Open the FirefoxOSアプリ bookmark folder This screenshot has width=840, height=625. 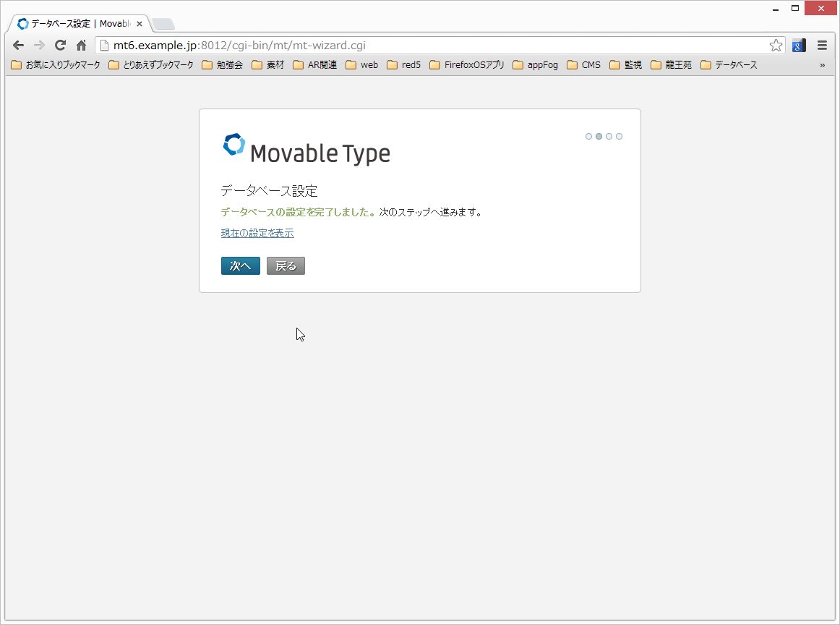pos(467,65)
